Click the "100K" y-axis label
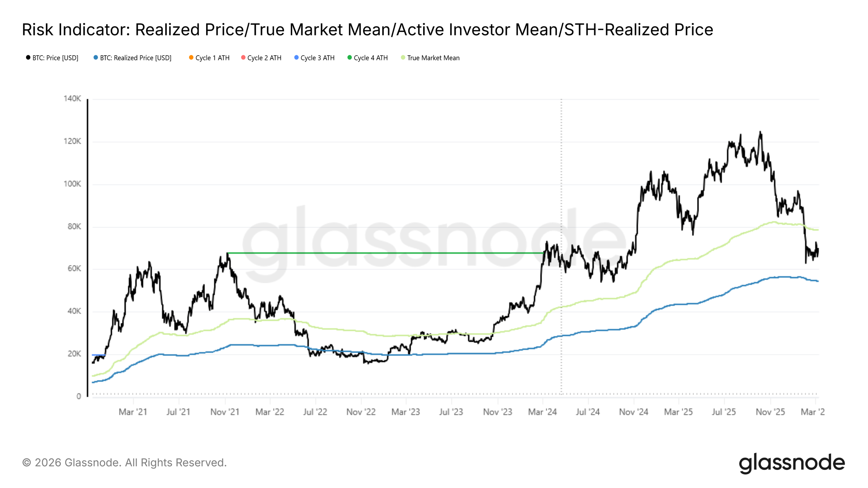 tap(72, 184)
